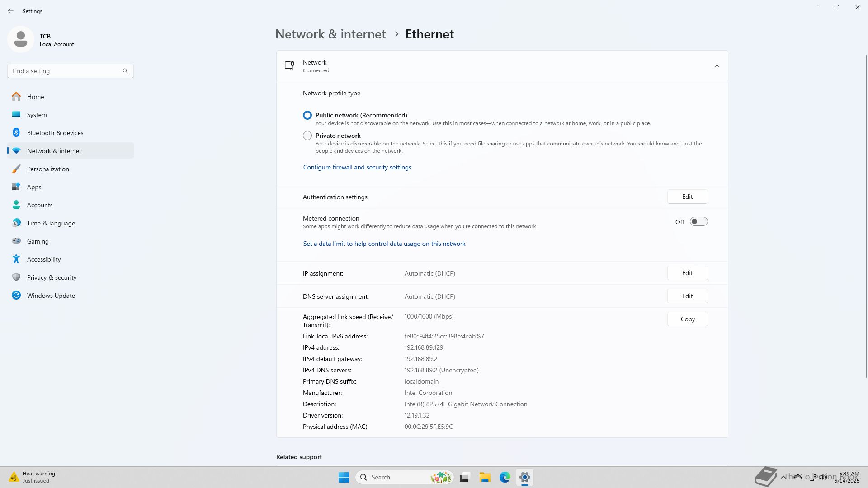868x488 pixels.
Task: Open the Personalization section
Action: pyautogui.click(x=48, y=169)
